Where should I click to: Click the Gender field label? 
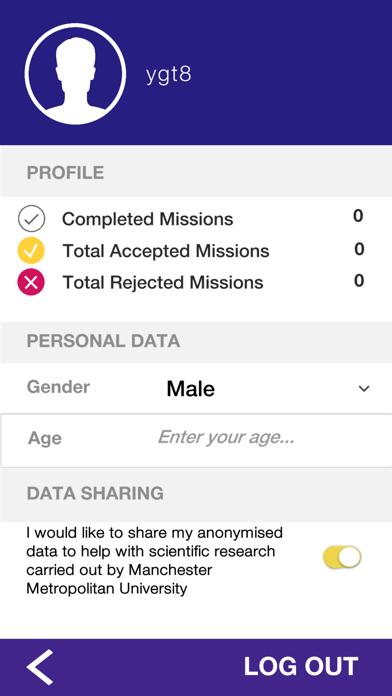58,387
